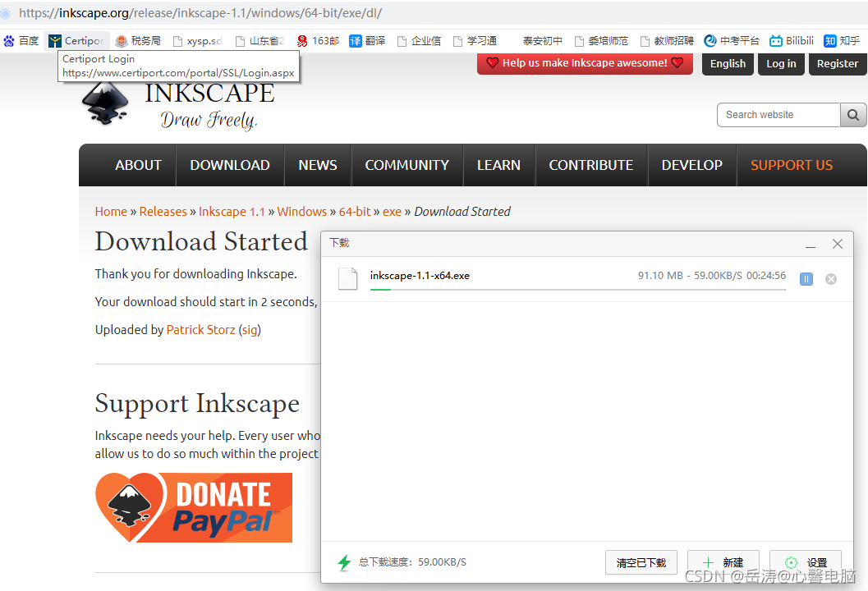Click the Log in button
This screenshot has width=868, height=591.
(x=781, y=64)
